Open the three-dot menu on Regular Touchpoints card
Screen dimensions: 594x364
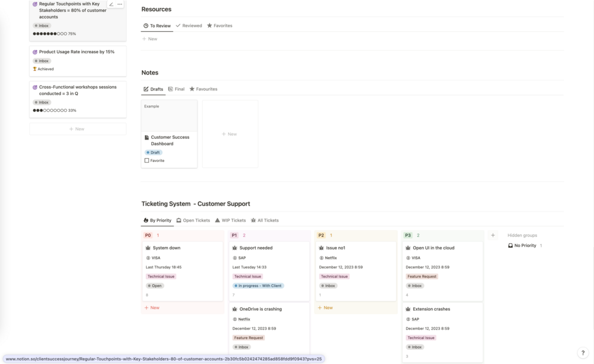120,5
